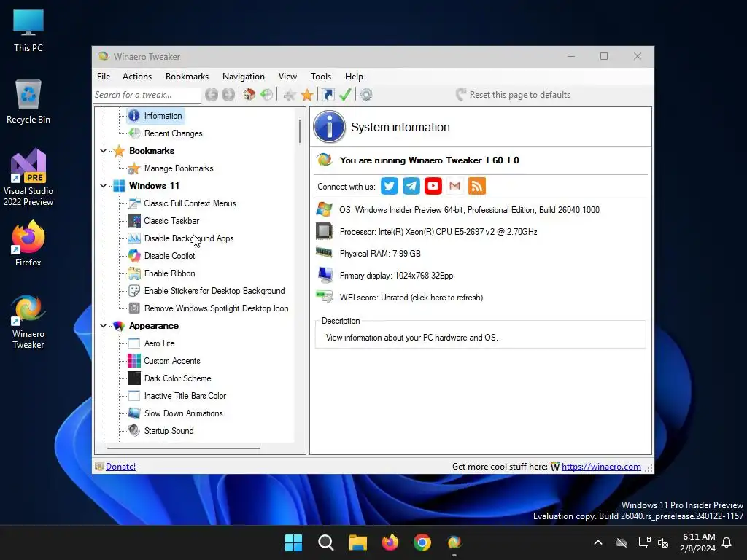Click the Back navigation arrow in toolbar
This screenshot has width=747, height=560.
coord(212,95)
